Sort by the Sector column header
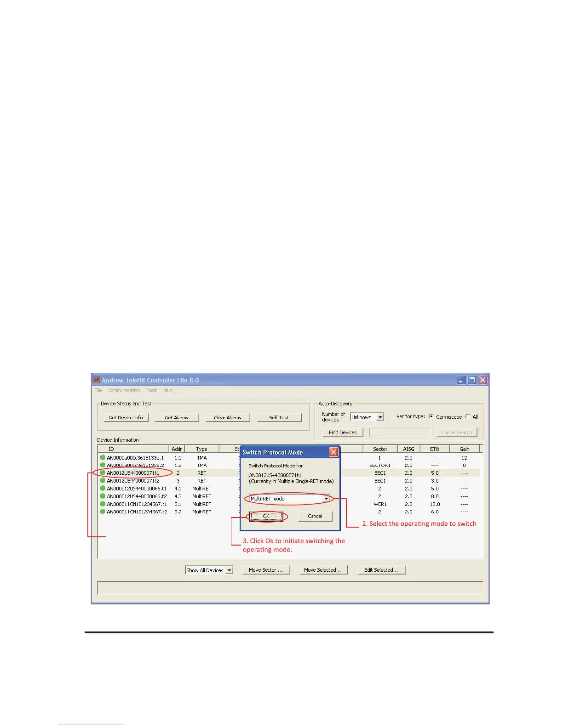The height and width of the screenshot is (728, 563). 380,449
